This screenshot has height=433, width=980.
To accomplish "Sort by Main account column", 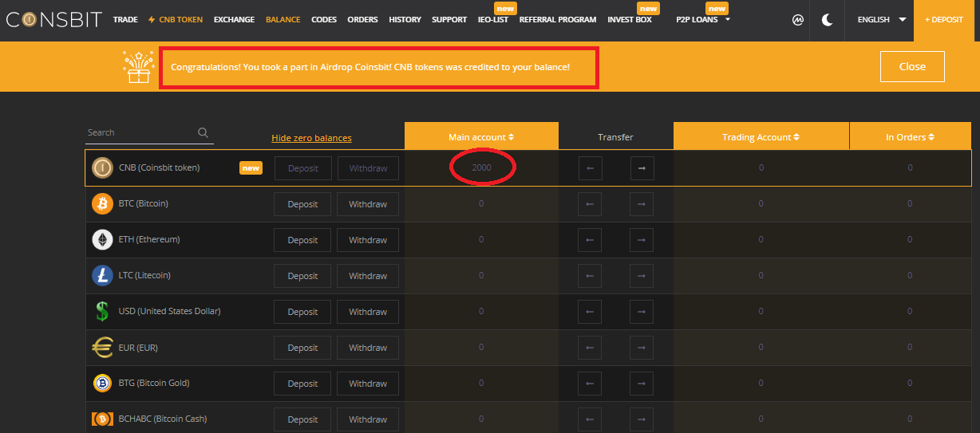I will point(481,137).
